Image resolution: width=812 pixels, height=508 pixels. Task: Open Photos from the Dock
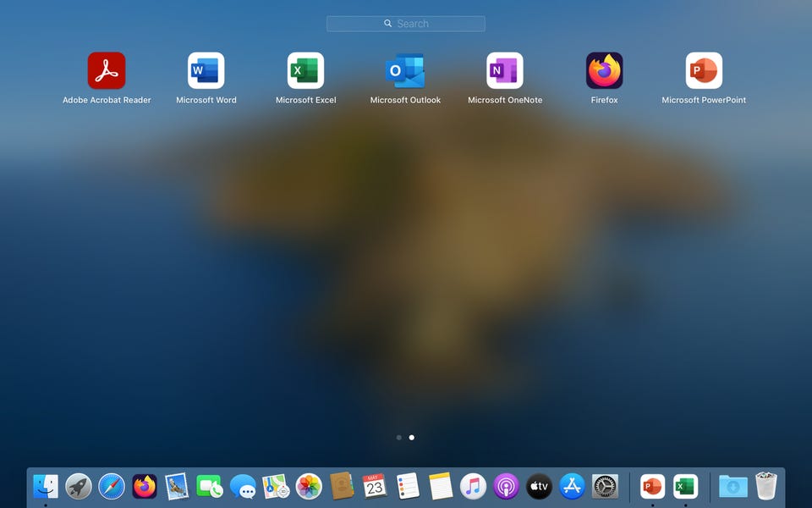[309, 487]
